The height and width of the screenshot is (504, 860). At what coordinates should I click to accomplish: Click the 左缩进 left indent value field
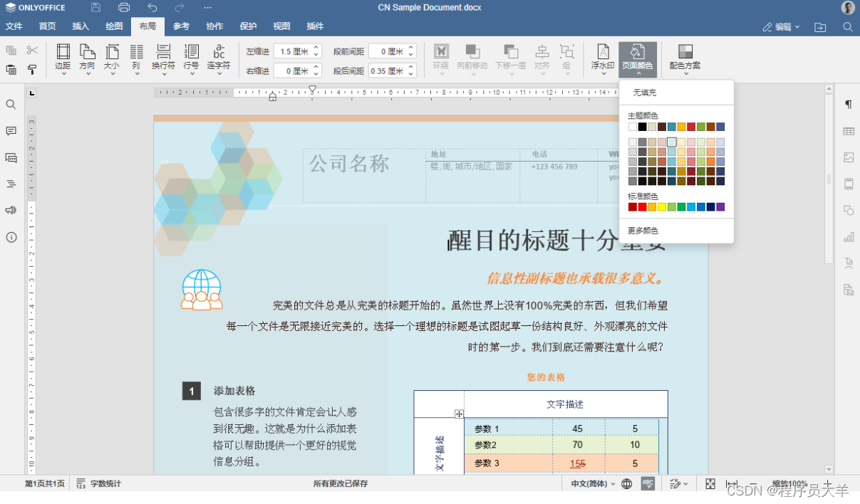292,51
